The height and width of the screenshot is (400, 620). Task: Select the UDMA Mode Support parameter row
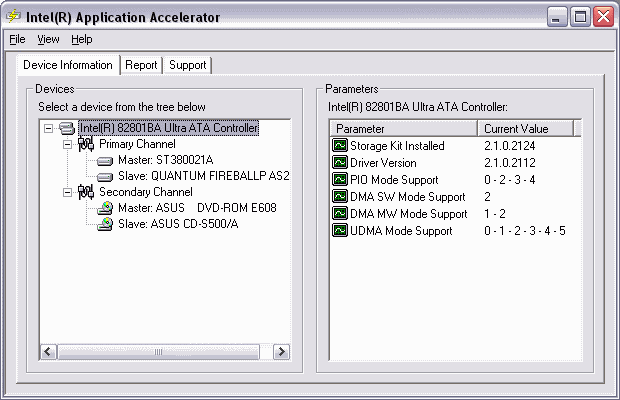(x=455, y=230)
